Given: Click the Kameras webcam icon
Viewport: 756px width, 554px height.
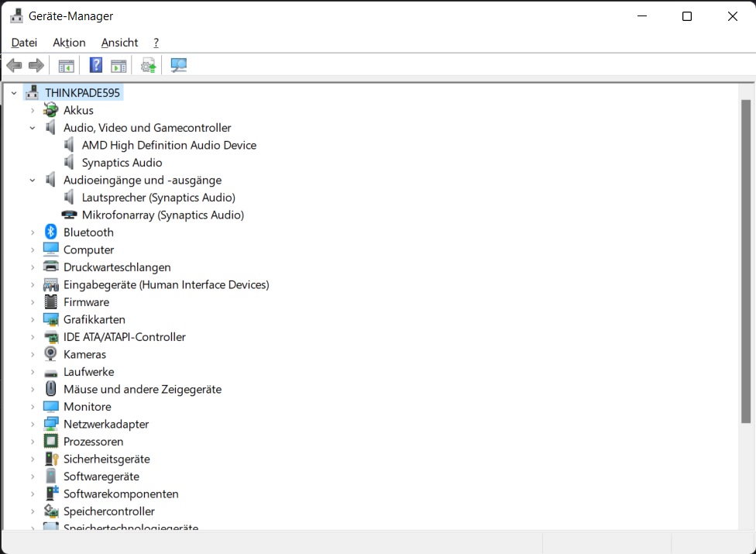Looking at the screenshot, I should [50, 354].
